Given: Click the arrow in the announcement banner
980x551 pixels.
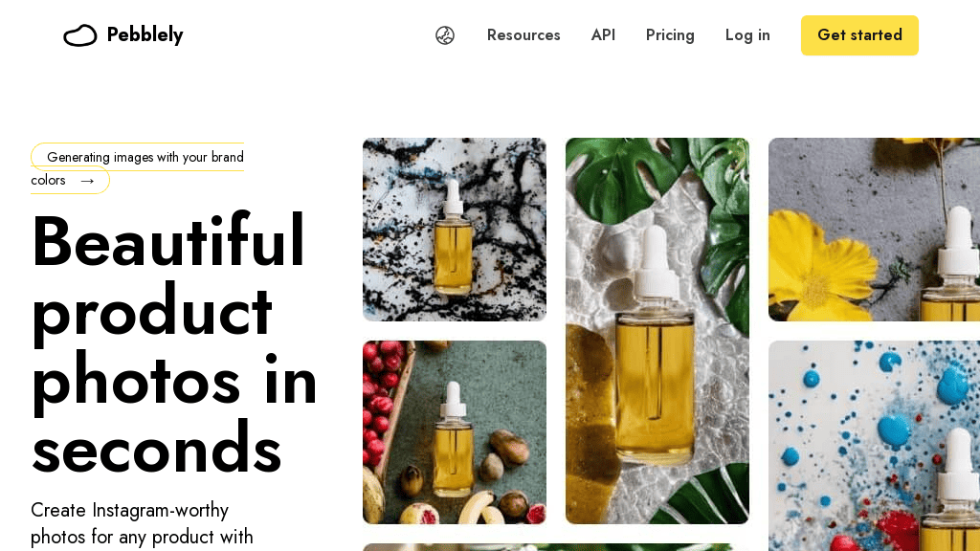Looking at the screenshot, I should (87, 181).
